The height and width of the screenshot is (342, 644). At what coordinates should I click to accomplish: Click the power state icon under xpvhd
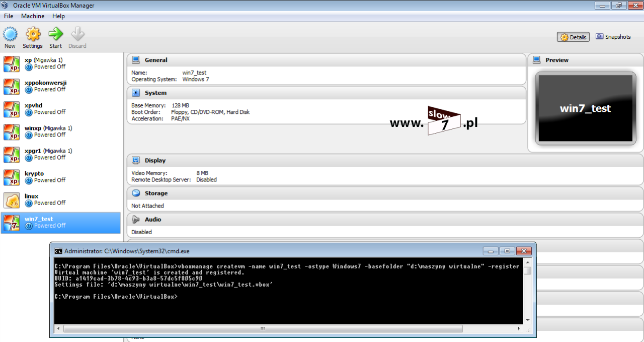29,112
